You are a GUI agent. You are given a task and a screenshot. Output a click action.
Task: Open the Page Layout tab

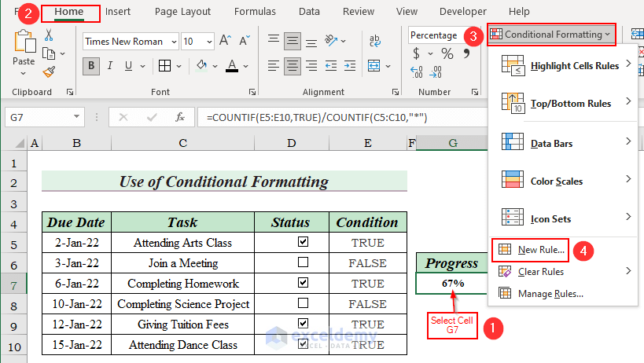coord(182,12)
